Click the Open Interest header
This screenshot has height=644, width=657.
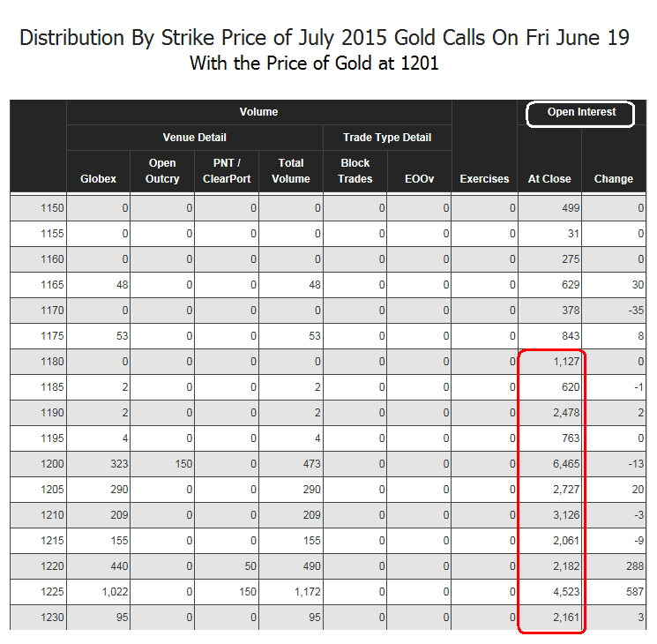pos(579,113)
